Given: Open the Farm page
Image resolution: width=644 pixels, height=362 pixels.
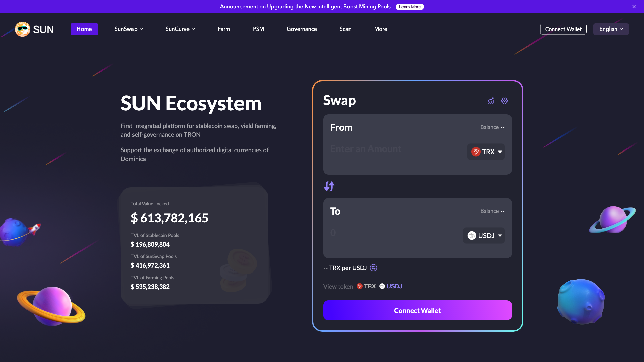Looking at the screenshot, I should coord(224,29).
